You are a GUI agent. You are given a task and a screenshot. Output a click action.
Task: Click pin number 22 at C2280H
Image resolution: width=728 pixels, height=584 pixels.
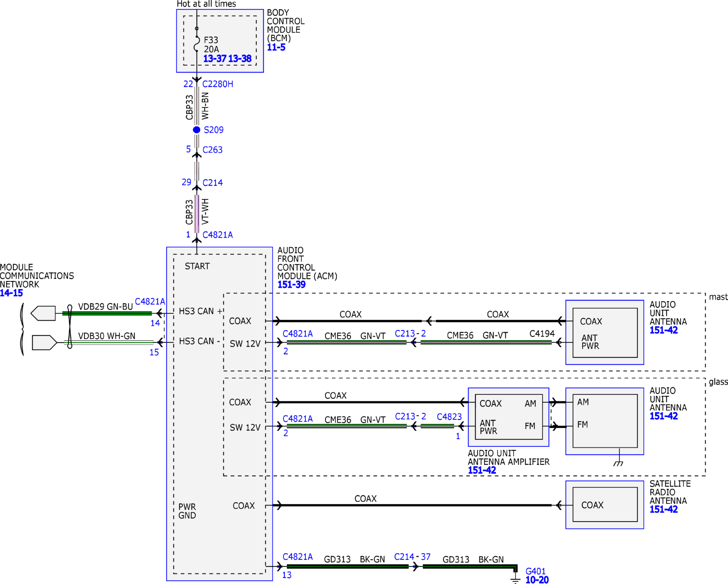(188, 84)
